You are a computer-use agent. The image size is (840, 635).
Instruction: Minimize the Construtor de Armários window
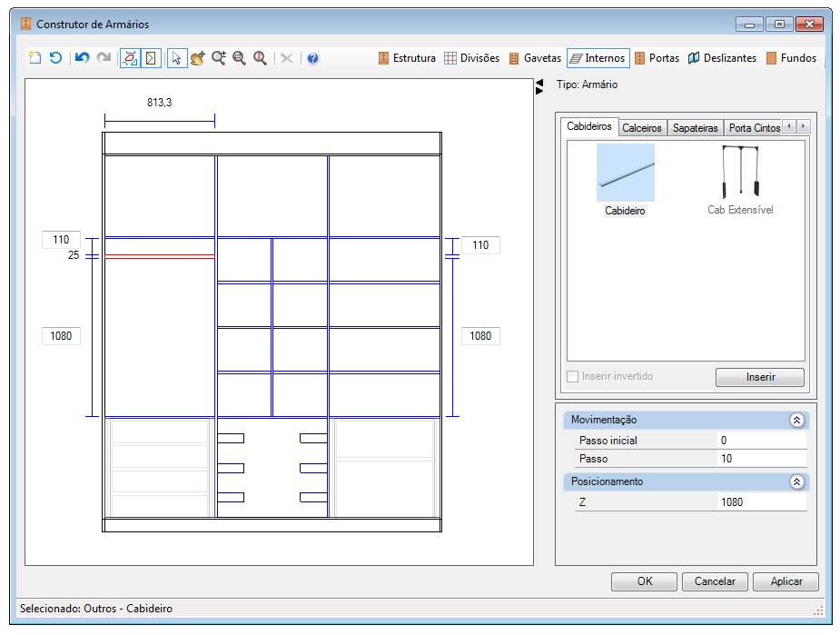[x=749, y=25]
